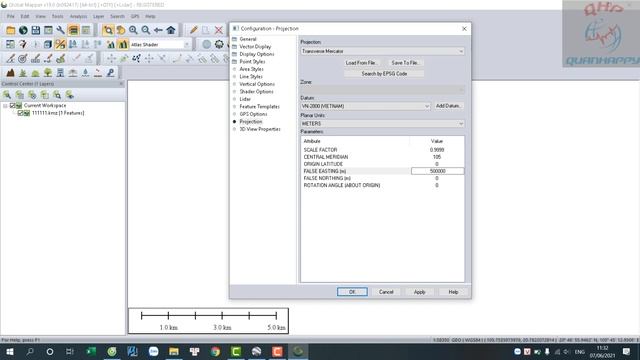Select the Zoom tool with magnifier
640x360 pixels.
click(x=108, y=30)
